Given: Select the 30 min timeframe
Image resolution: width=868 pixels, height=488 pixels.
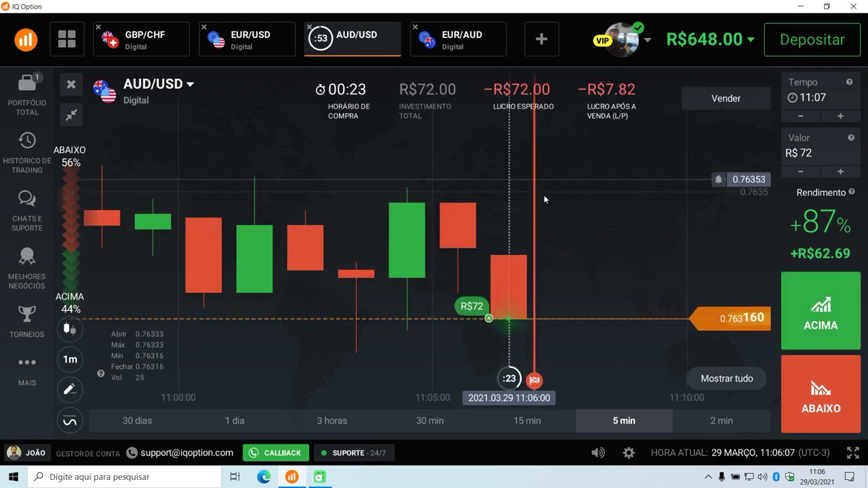Looking at the screenshot, I should (x=430, y=421).
